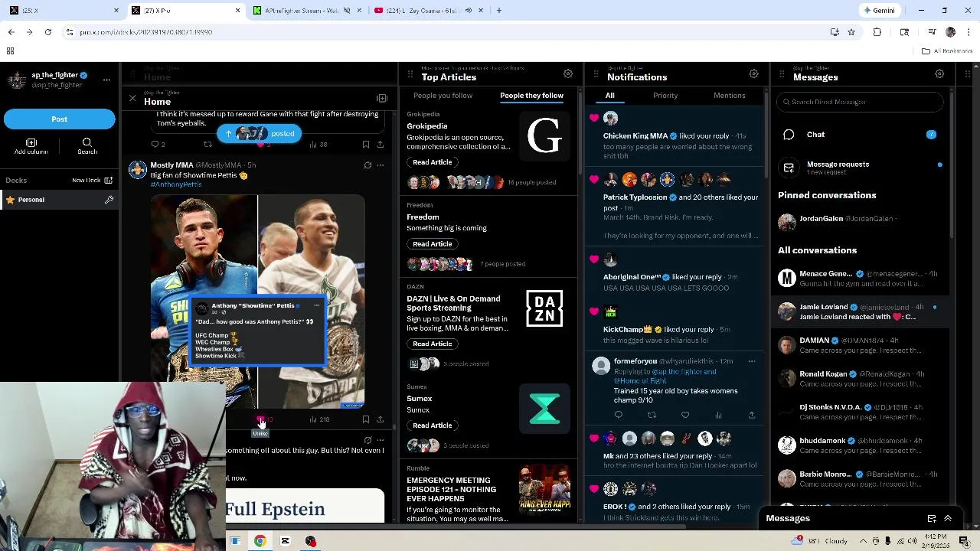
Task: Open the #AnthonyPettis hashtag
Action: [x=176, y=184]
